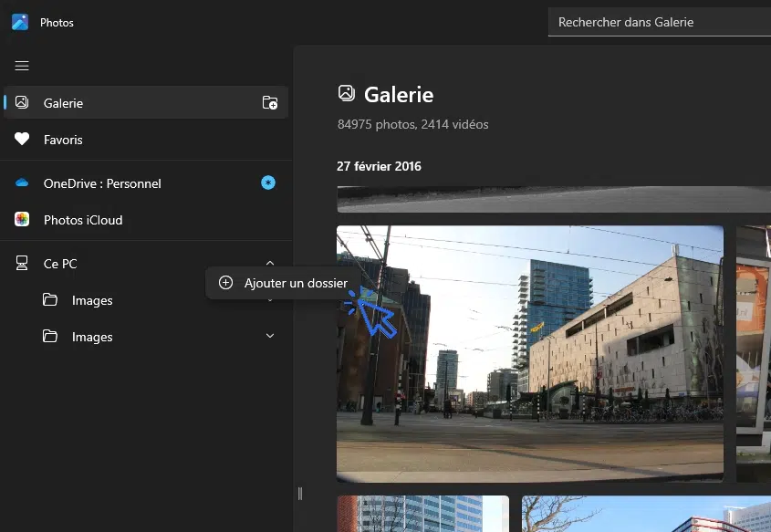Click the navigation pane resize handle

299,494
